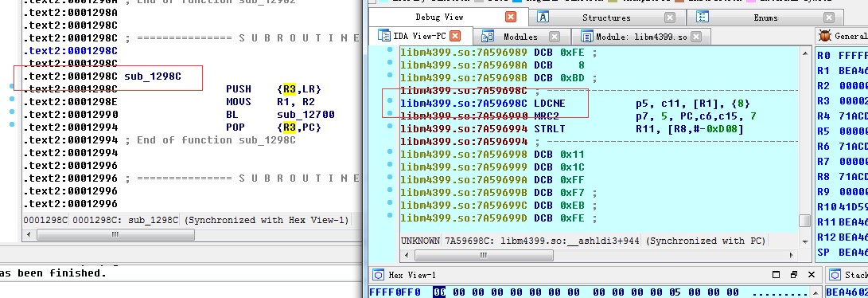Click the highlighted R3 operand in PUSH line
868x298 pixels.
point(289,89)
